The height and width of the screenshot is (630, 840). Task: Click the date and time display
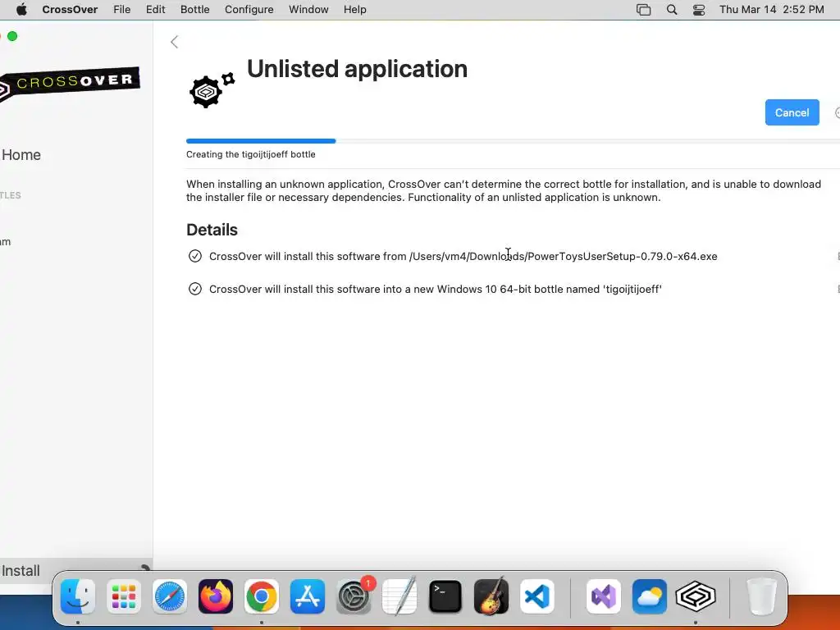pos(771,10)
